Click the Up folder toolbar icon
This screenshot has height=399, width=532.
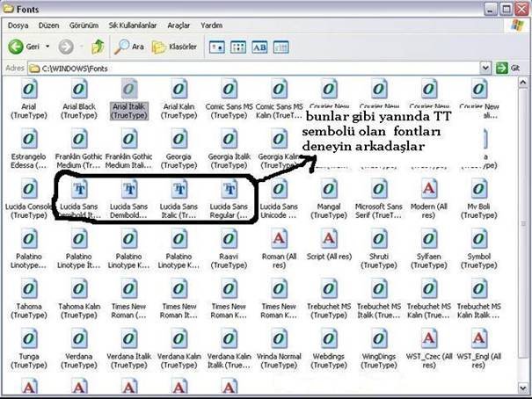tap(98, 46)
